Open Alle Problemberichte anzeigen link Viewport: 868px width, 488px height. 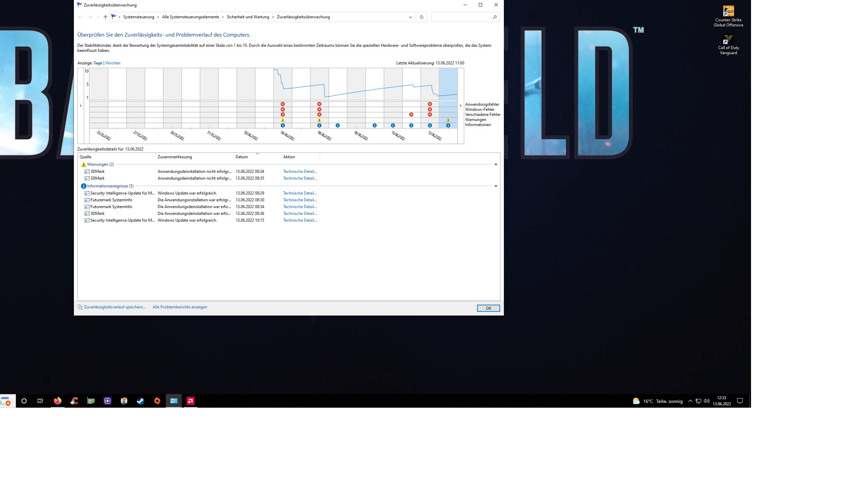pos(180,307)
